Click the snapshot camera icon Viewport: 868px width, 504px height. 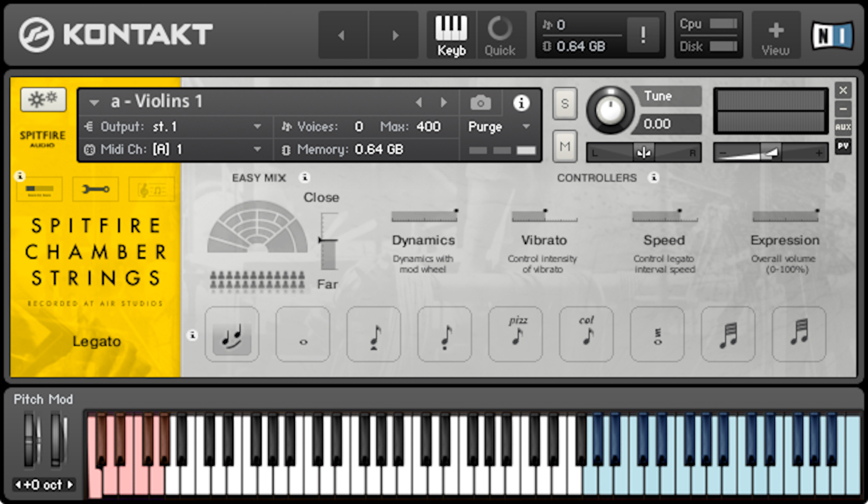pos(480,103)
